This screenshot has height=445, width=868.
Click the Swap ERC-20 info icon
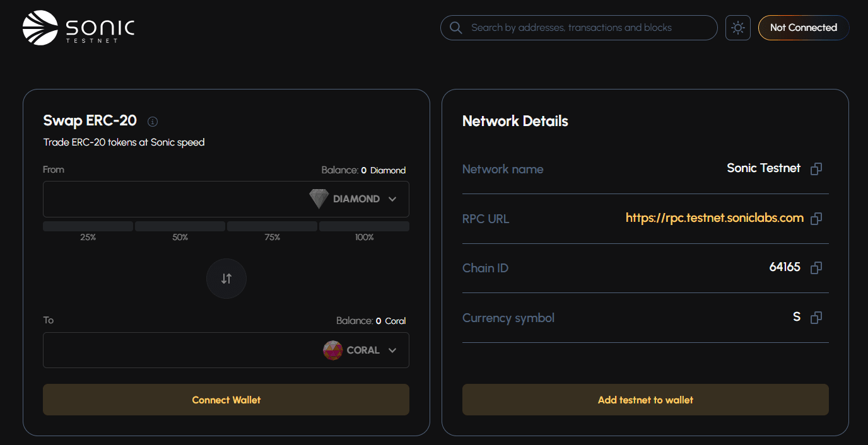pos(152,122)
